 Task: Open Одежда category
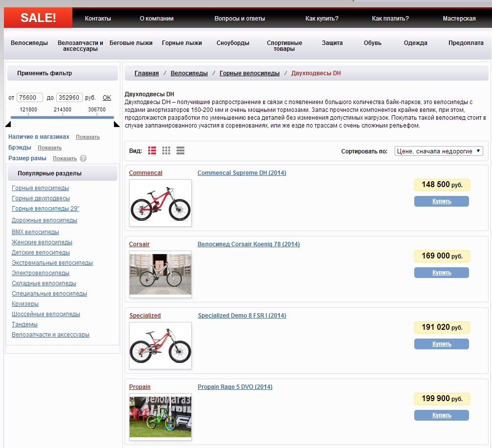(415, 43)
